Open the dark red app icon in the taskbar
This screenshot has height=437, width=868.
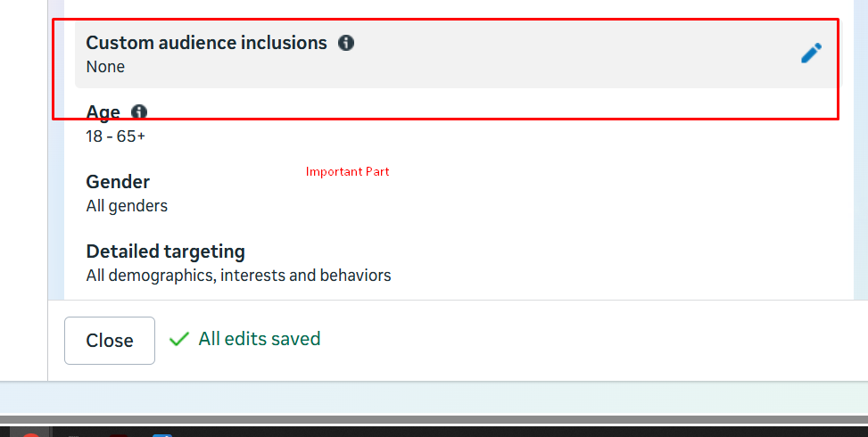(119, 434)
